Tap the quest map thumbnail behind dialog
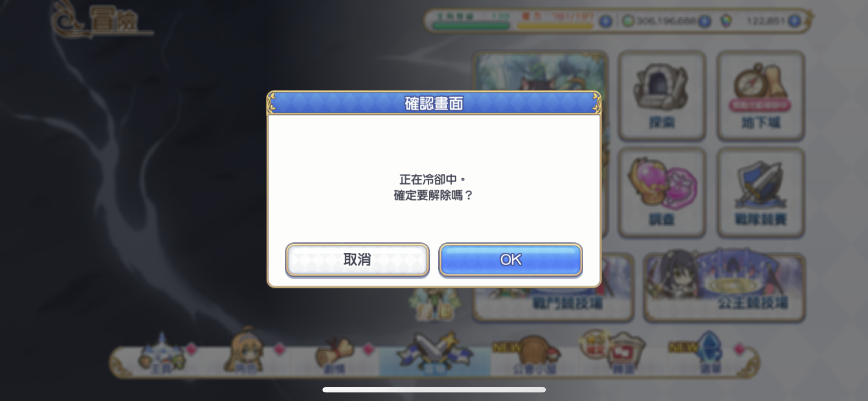 tap(540, 72)
